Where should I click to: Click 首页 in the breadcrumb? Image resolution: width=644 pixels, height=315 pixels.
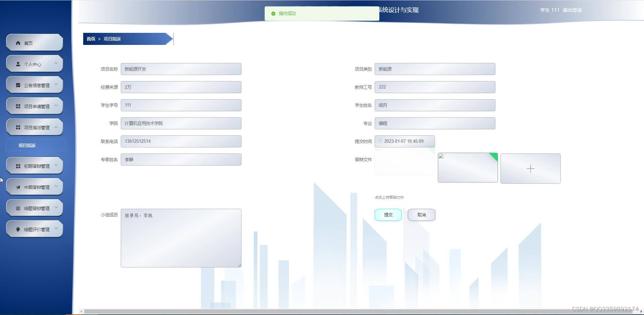coord(91,39)
